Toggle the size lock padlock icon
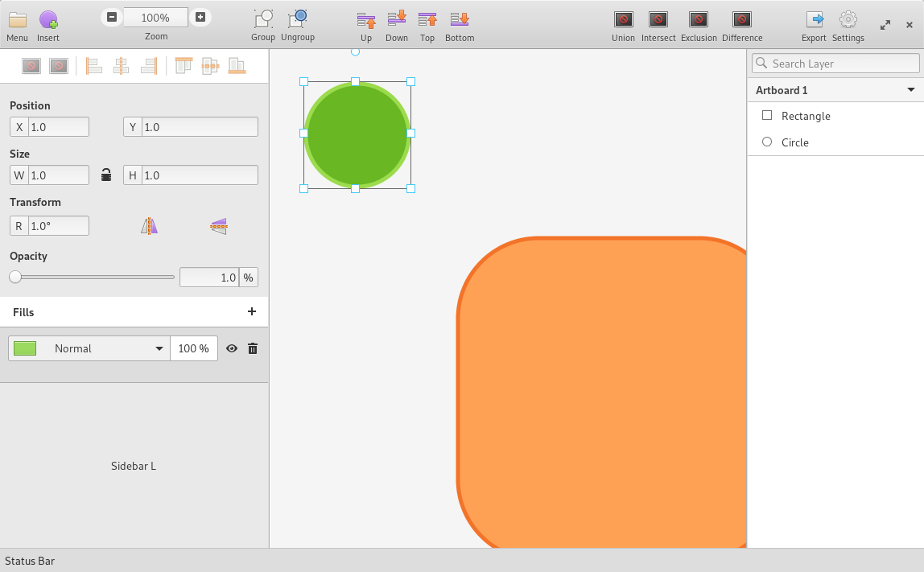The width and height of the screenshot is (924, 572). point(105,175)
